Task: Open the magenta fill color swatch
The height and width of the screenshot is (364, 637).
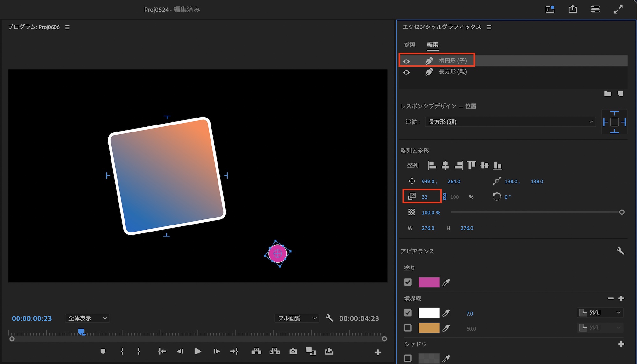Action: [x=429, y=282]
